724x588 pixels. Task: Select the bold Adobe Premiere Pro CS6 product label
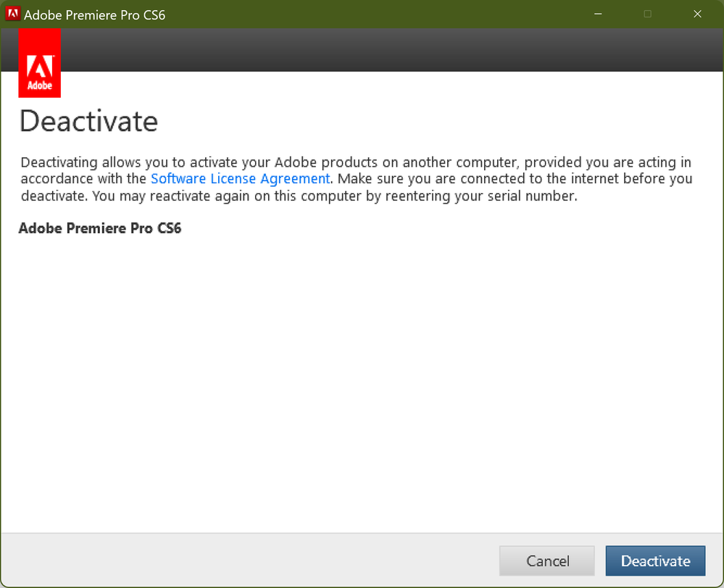tap(100, 229)
